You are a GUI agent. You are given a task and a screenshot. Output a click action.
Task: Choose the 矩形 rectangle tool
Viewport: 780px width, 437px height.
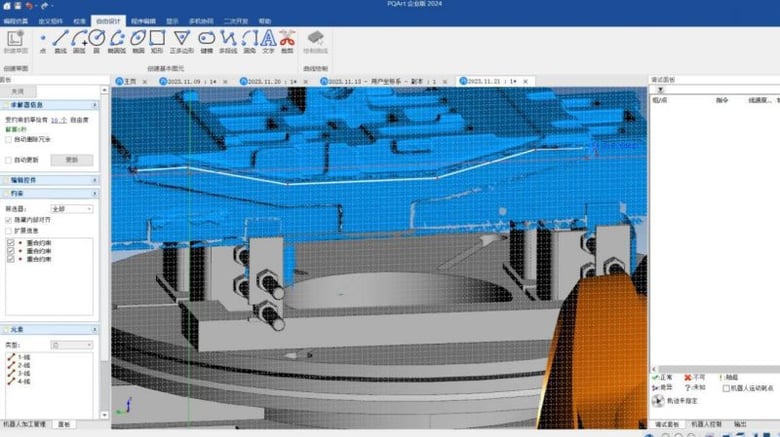pos(157,40)
